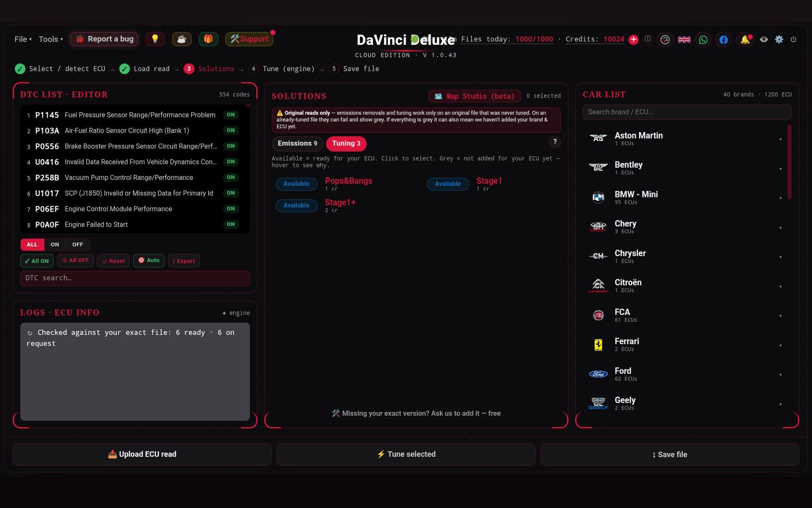Viewport: 812px width, 508px height.
Task: Open the File menu
Action: tap(23, 39)
